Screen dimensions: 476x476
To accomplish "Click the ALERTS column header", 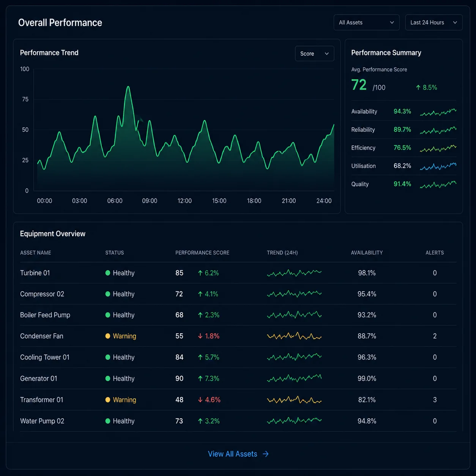I will (x=435, y=253).
